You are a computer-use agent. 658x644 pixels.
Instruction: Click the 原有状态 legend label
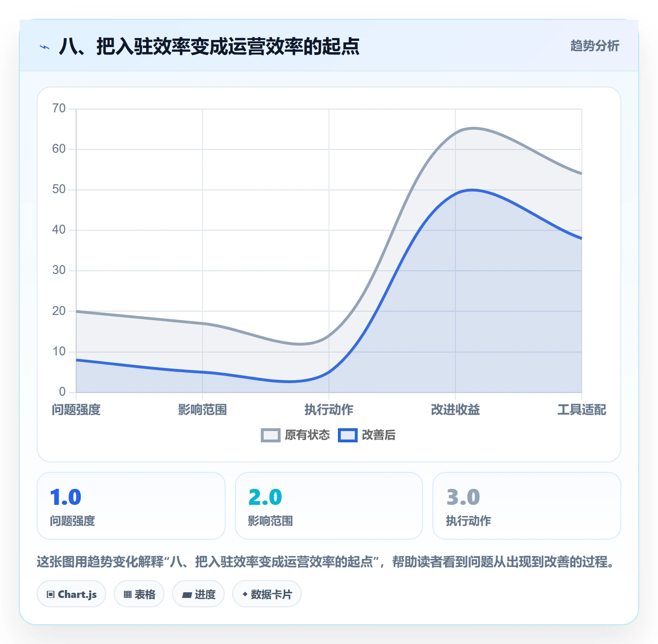pyautogui.click(x=307, y=435)
